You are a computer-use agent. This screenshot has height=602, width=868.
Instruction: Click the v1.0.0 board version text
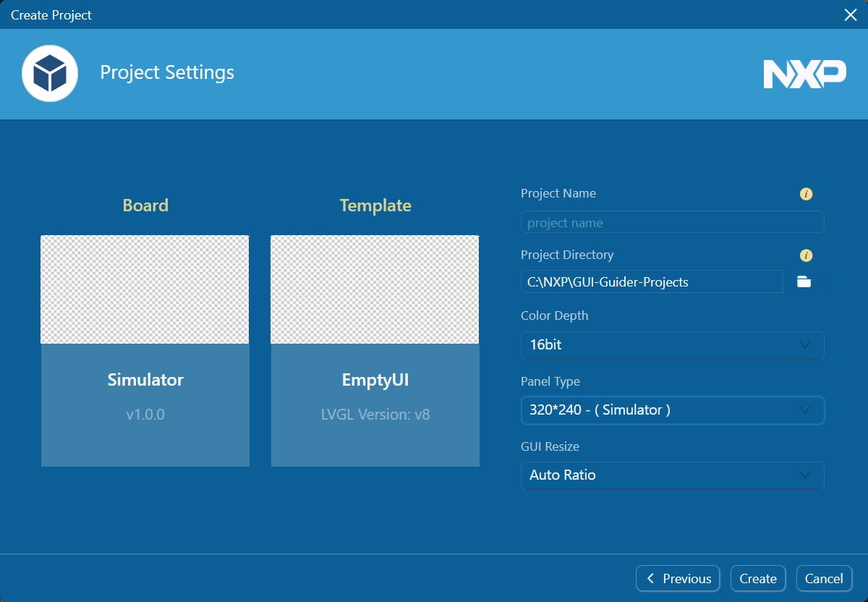(x=145, y=415)
